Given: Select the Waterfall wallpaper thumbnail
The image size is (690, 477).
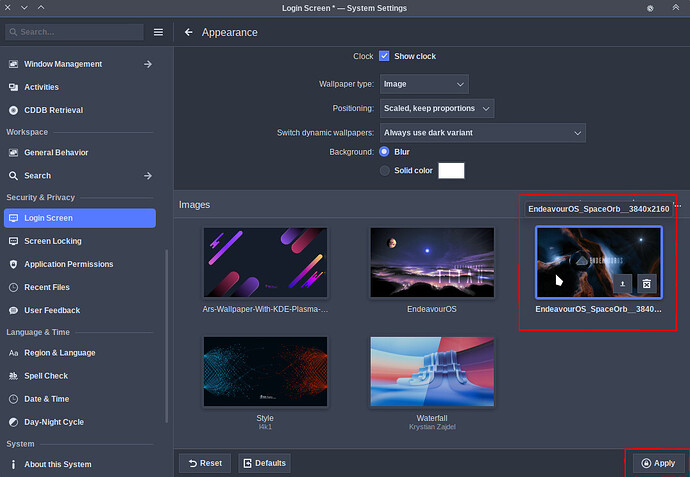Looking at the screenshot, I should pos(432,372).
